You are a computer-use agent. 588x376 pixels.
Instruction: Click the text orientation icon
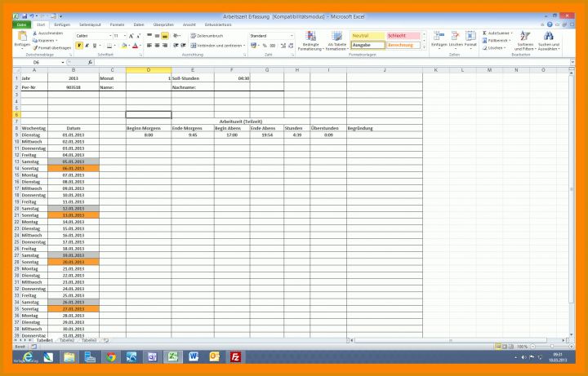pyautogui.click(x=176, y=36)
